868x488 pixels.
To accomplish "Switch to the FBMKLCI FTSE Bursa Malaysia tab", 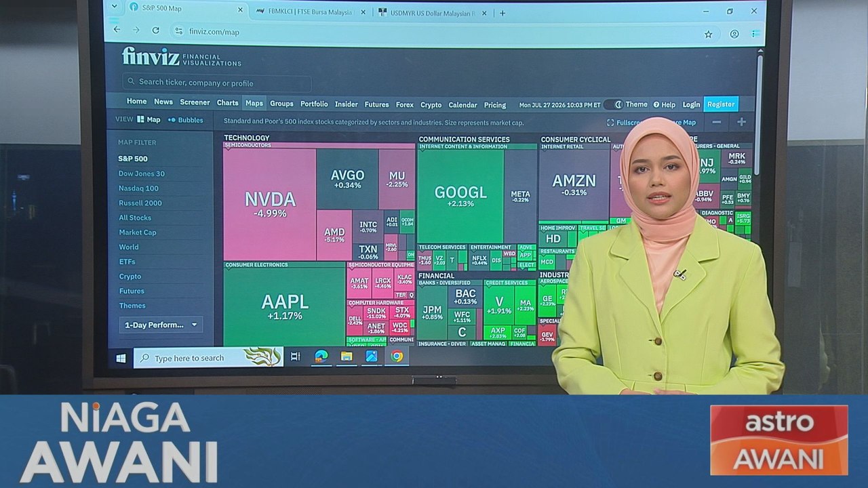I will tap(311, 12).
